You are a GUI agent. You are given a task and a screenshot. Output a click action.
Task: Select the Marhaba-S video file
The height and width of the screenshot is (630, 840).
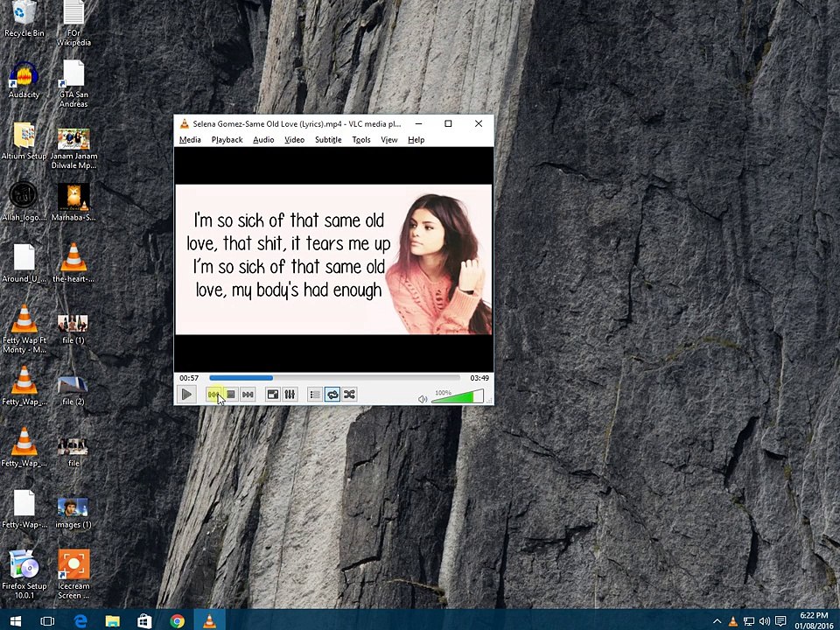point(73,202)
